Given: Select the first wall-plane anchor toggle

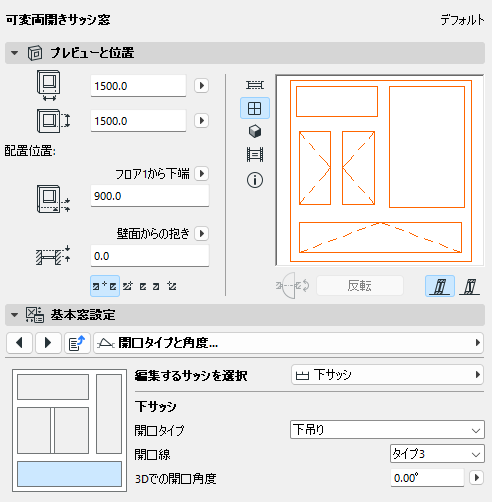Looking at the screenshot, I should (440, 286).
